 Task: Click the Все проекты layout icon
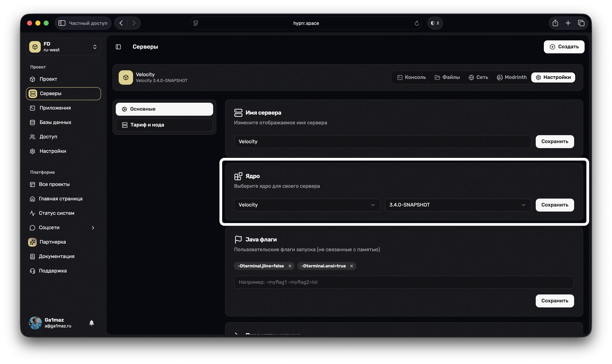[32, 185]
